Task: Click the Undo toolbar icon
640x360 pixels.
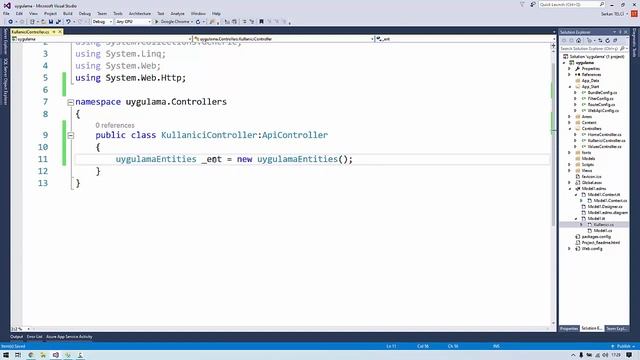Action: [x=68, y=22]
